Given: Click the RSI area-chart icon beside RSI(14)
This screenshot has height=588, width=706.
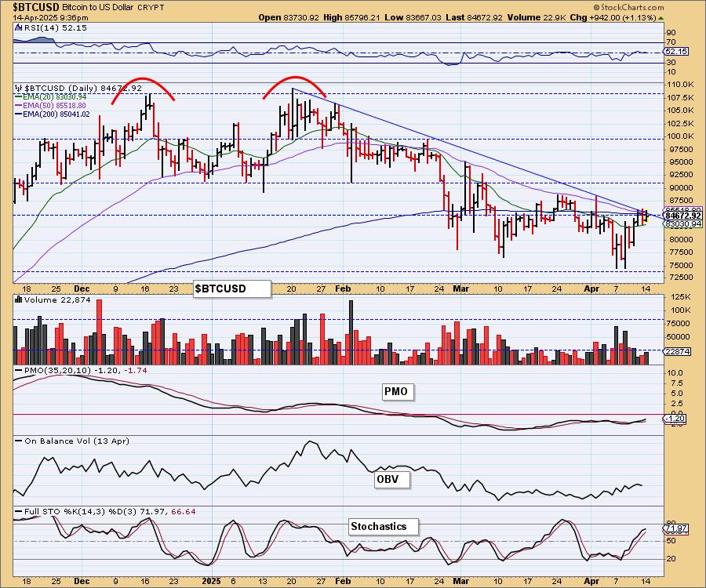Looking at the screenshot, I should (x=18, y=27).
